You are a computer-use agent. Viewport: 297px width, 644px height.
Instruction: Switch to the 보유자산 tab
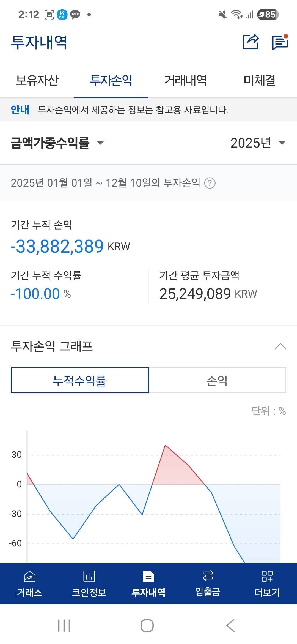click(x=37, y=80)
